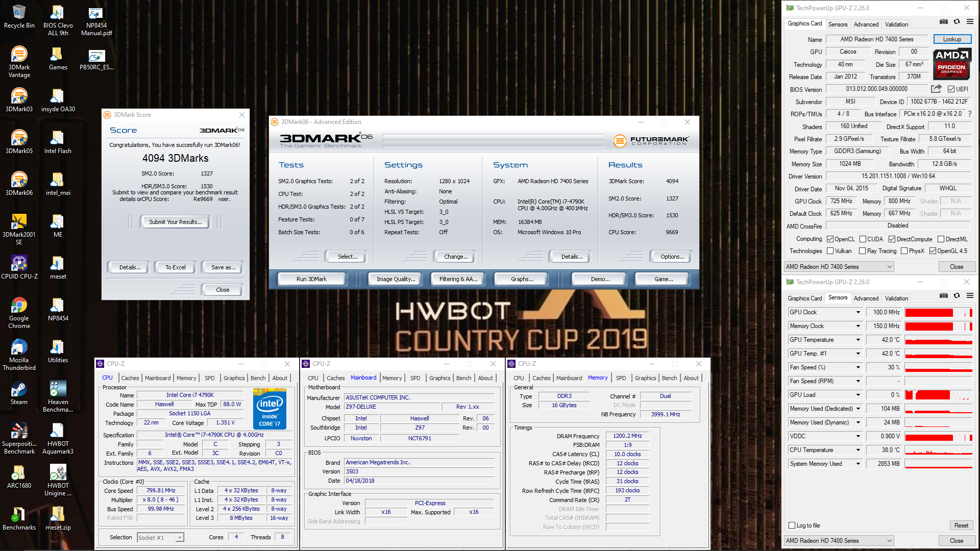The image size is (980, 551).
Task: Toggle the PhysX checkbox in GPU-Z
Action: 904,251
